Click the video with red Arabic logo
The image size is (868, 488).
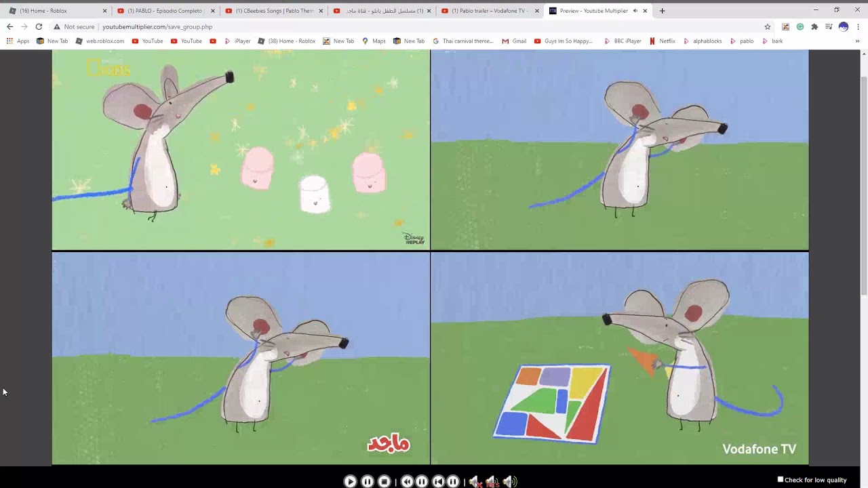241,359
